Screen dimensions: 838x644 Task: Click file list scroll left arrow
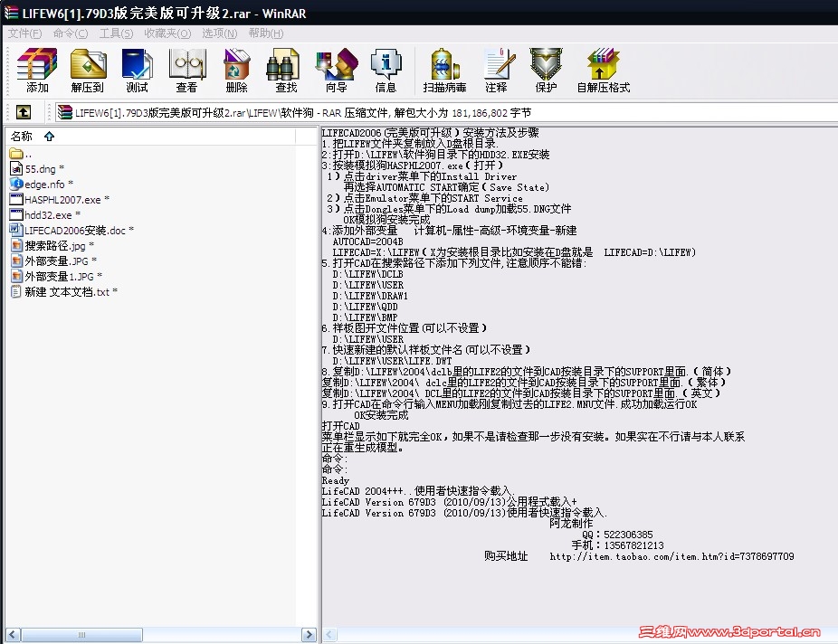click(13, 634)
